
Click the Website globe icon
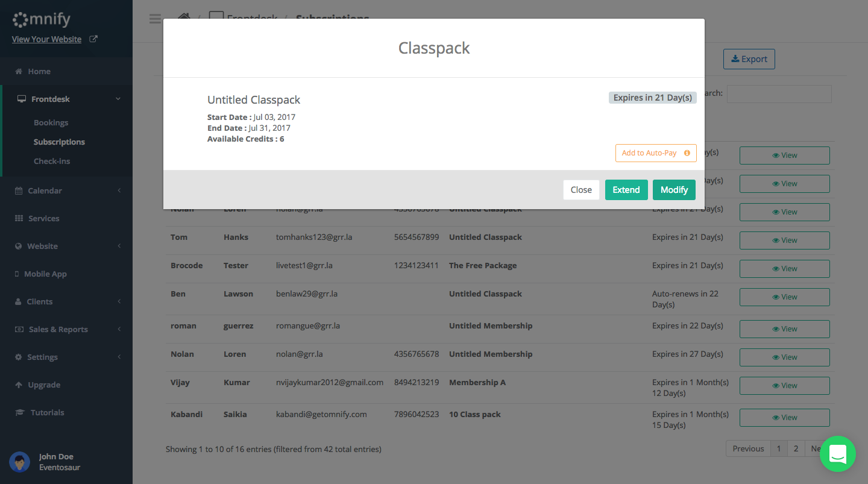pos(19,246)
